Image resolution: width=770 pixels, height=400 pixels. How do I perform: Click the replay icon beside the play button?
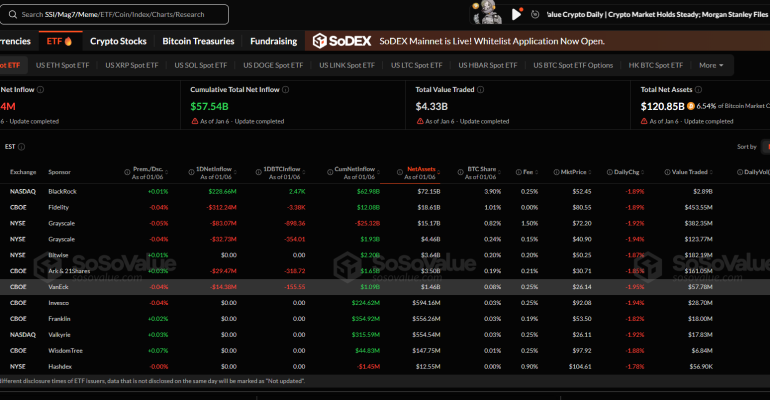[x=535, y=15]
